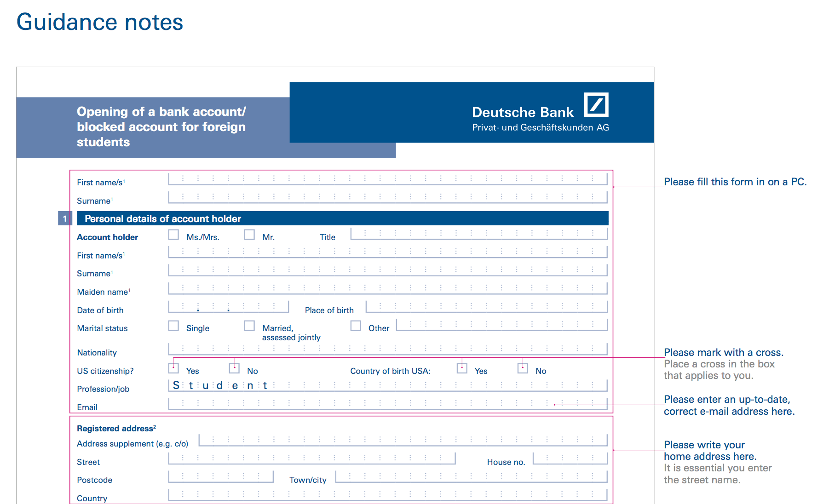829x504 pixels.
Task: Click the account holder First name/s field
Action: click(x=388, y=252)
